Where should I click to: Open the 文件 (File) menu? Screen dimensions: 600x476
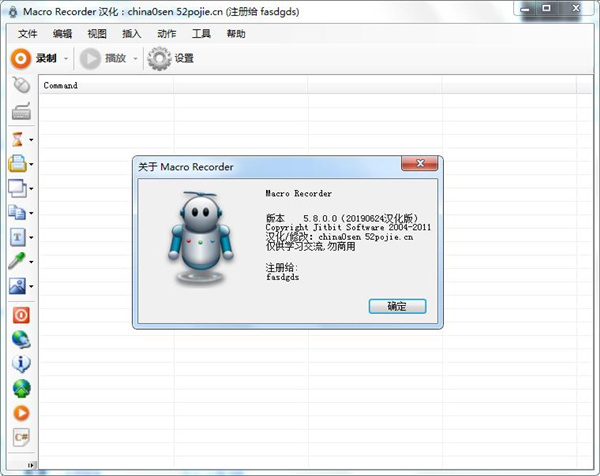pyautogui.click(x=28, y=34)
